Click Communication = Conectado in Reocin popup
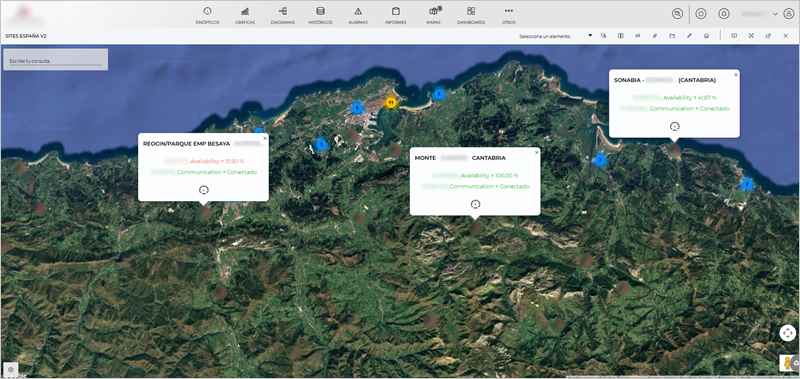Image resolution: width=800 pixels, height=379 pixels. click(x=217, y=172)
